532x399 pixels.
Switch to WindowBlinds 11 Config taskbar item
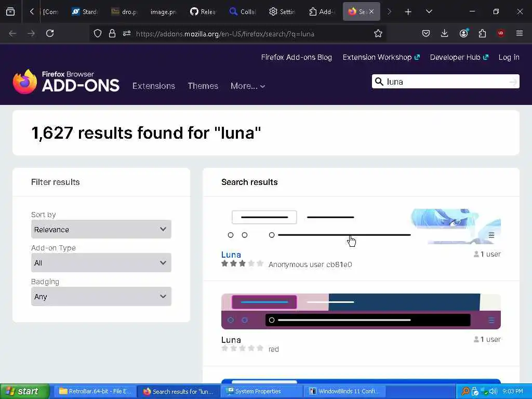click(x=345, y=391)
